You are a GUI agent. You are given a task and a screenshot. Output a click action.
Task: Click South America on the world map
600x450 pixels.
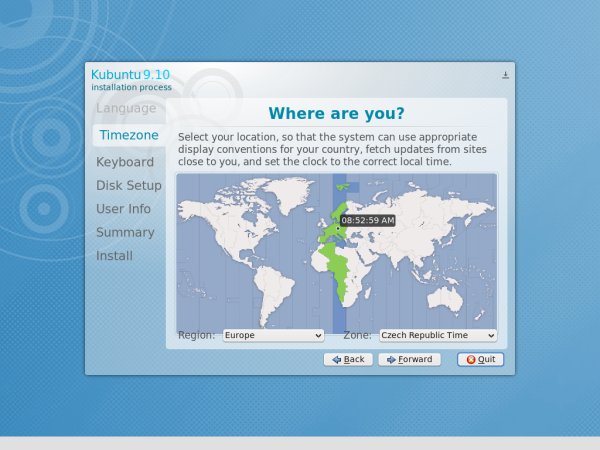(x=272, y=293)
